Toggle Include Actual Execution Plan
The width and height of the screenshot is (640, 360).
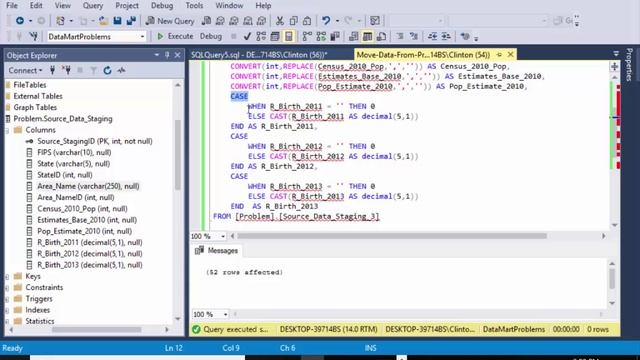[x=307, y=36]
